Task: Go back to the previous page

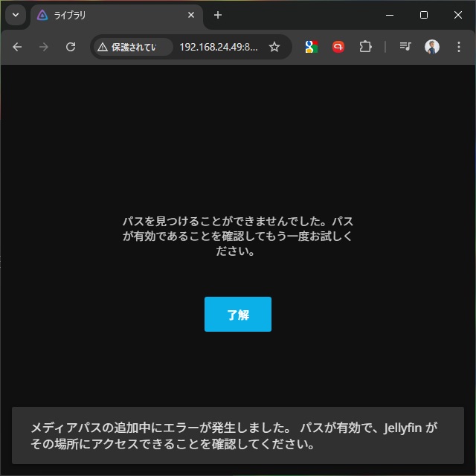Action: [x=18, y=47]
